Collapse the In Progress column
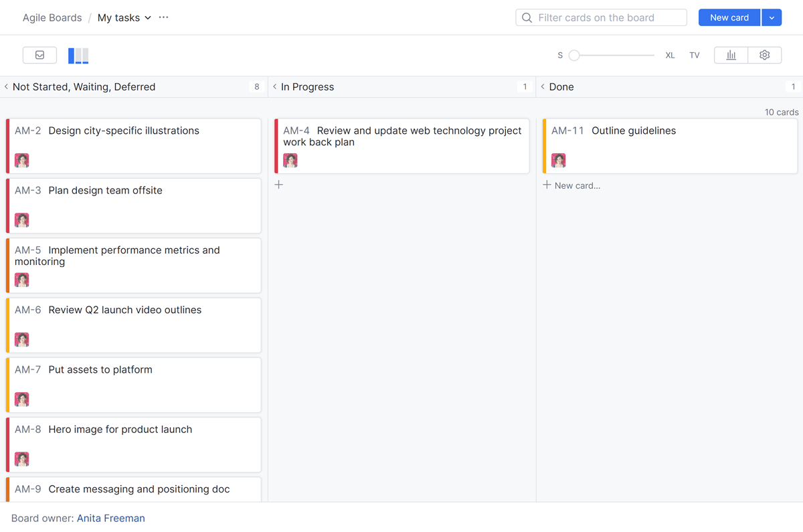The image size is (803, 532). click(x=274, y=86)
